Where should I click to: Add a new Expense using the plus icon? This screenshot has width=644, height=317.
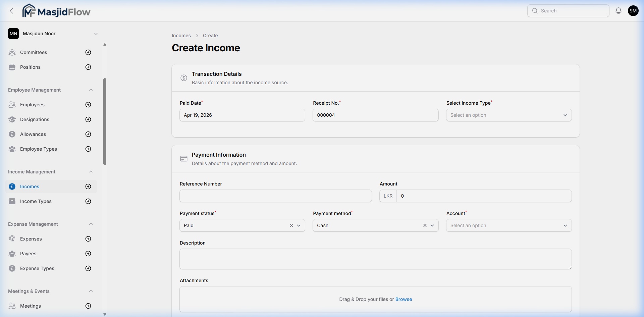tap(88, 239)
